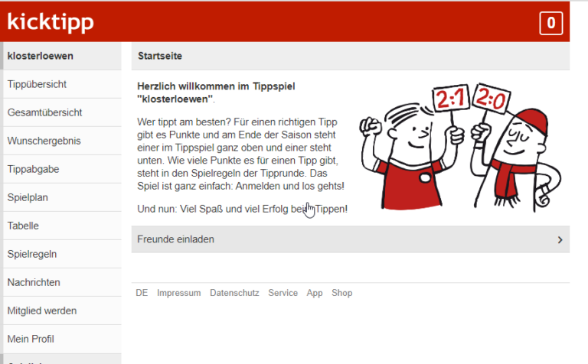Visit the Shop link in the footer
Screen dimensions: 588x364
coord(342,293)
